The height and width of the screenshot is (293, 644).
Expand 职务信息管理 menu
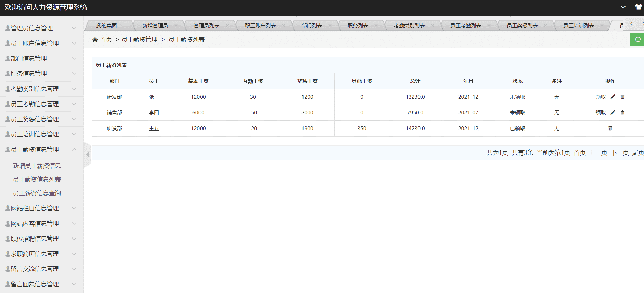tap(42, 73)
